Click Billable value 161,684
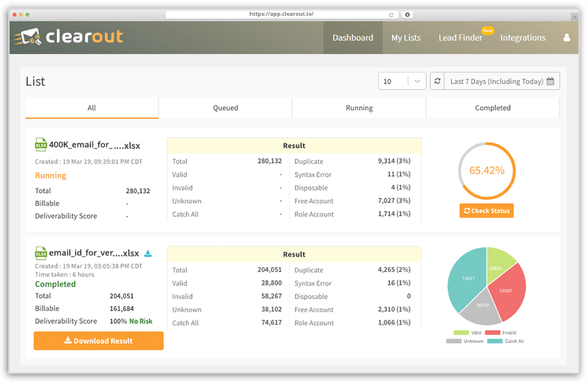The image size is (588, 382). click(x=121, y=309)
